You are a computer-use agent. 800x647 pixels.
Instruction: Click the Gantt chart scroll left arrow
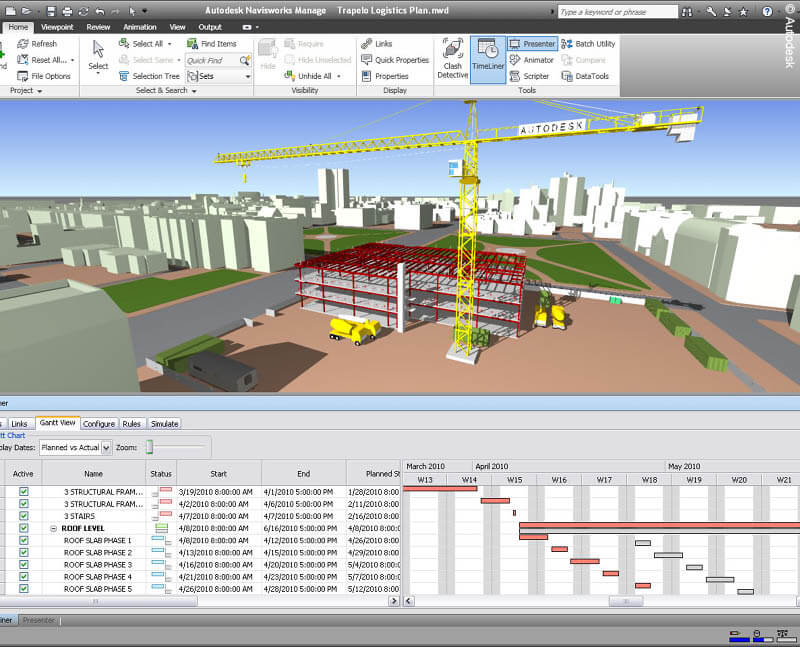tap(409, 601)
